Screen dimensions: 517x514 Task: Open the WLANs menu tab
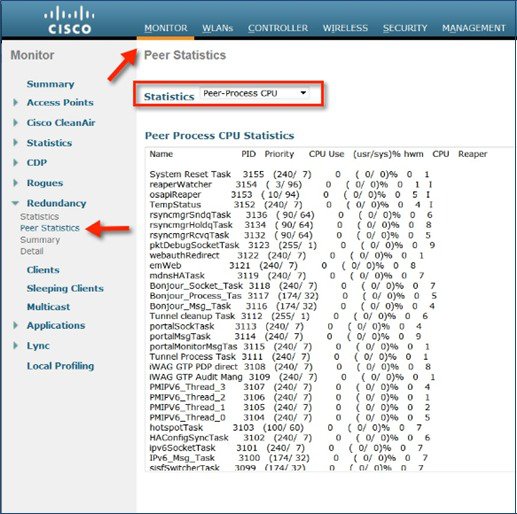point(217,28)
